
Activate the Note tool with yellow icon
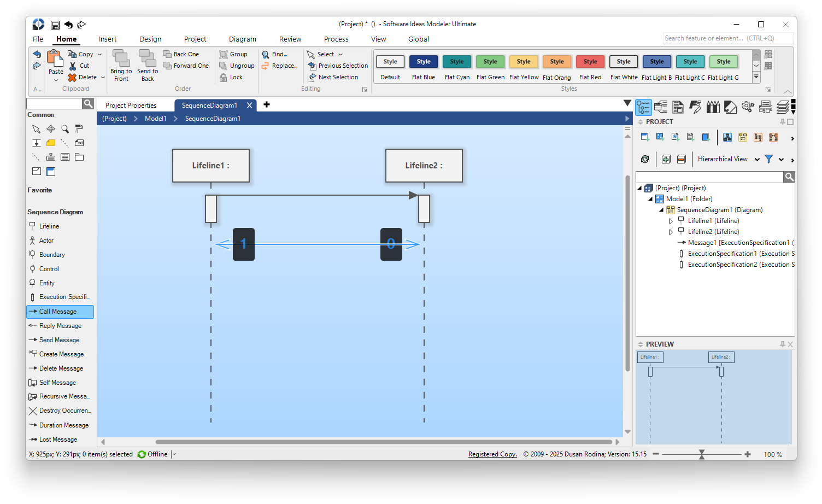tap(50, 142)
